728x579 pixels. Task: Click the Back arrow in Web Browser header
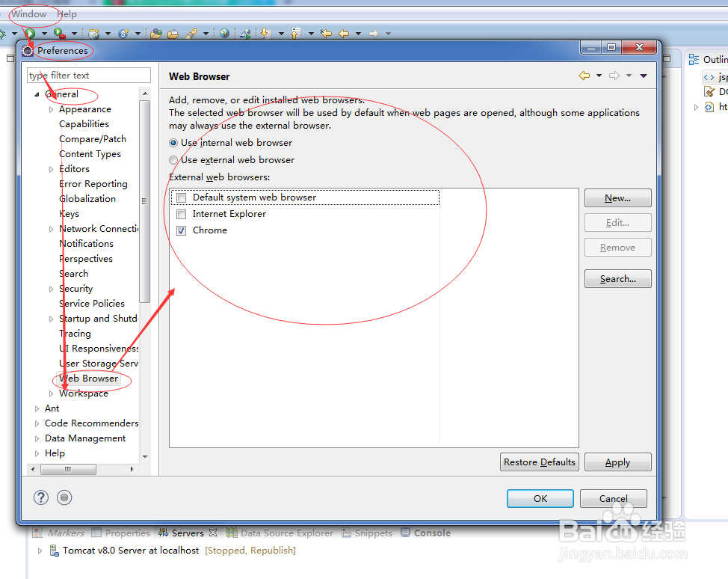[584, 76]
